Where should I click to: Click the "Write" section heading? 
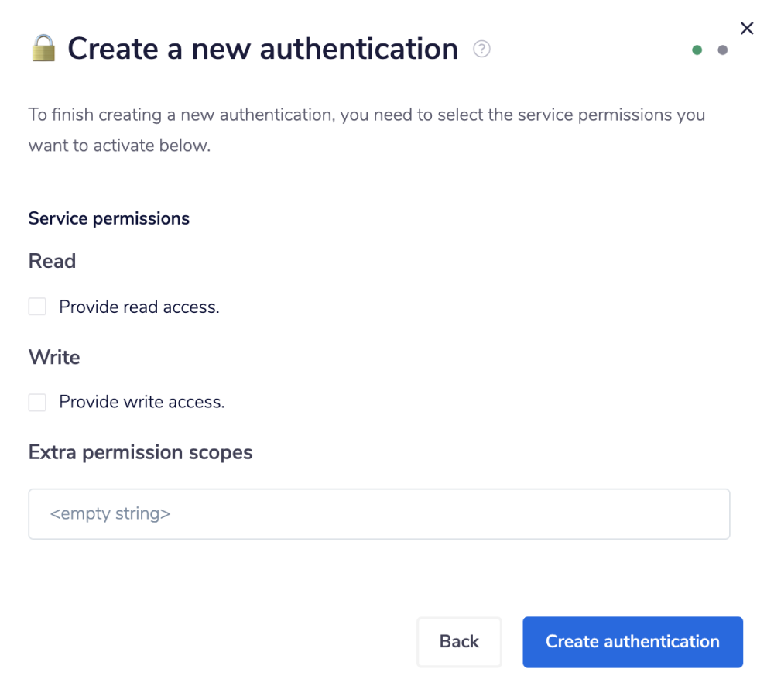[x=54, y=357]
